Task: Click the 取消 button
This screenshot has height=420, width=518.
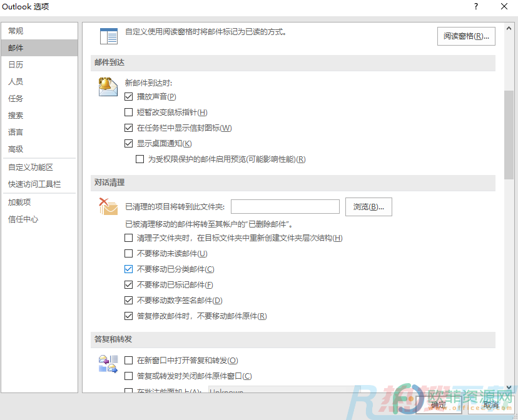Action: pos(491,404)
